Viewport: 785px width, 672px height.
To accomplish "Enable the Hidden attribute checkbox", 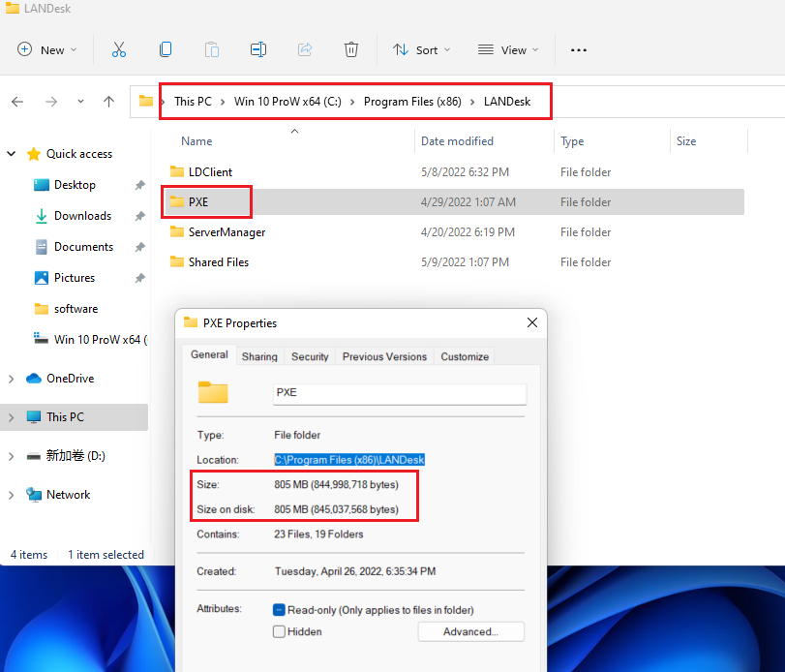I will 280,631.
